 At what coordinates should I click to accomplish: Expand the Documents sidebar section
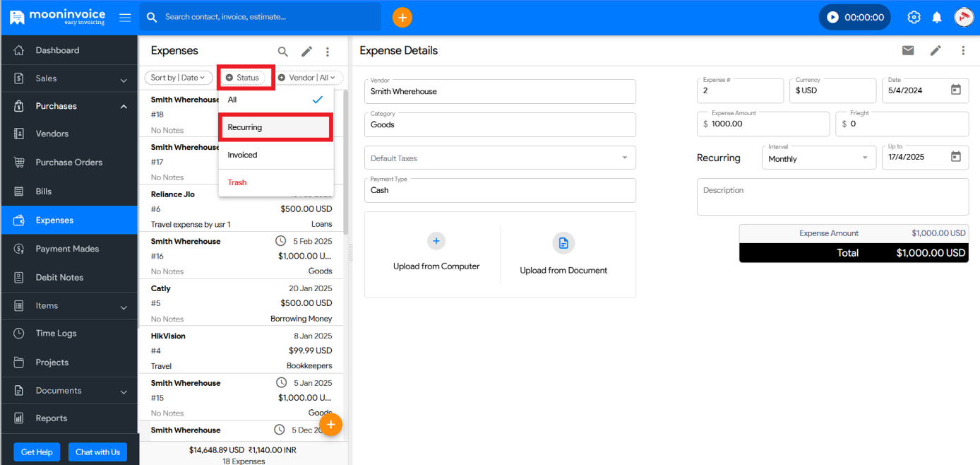tap(69, 391)
